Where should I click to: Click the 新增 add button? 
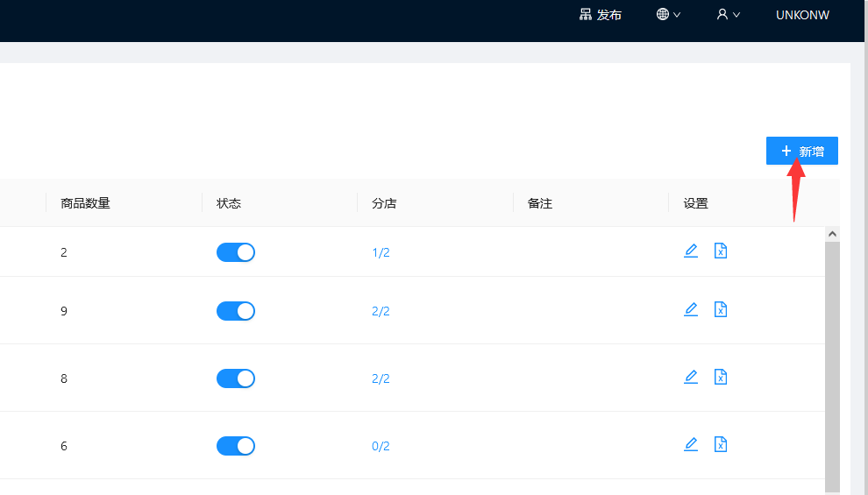tap(801, 151)
